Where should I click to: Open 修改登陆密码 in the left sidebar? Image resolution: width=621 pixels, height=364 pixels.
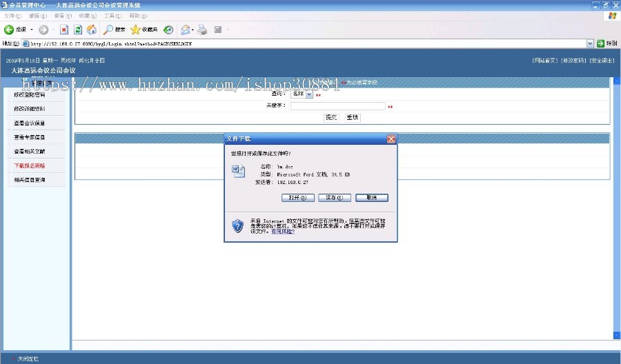29,94
